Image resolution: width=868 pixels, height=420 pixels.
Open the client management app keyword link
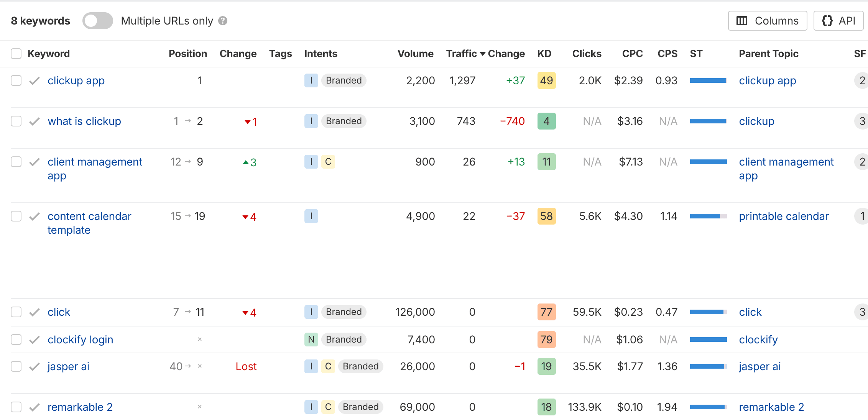pos(95,169)
